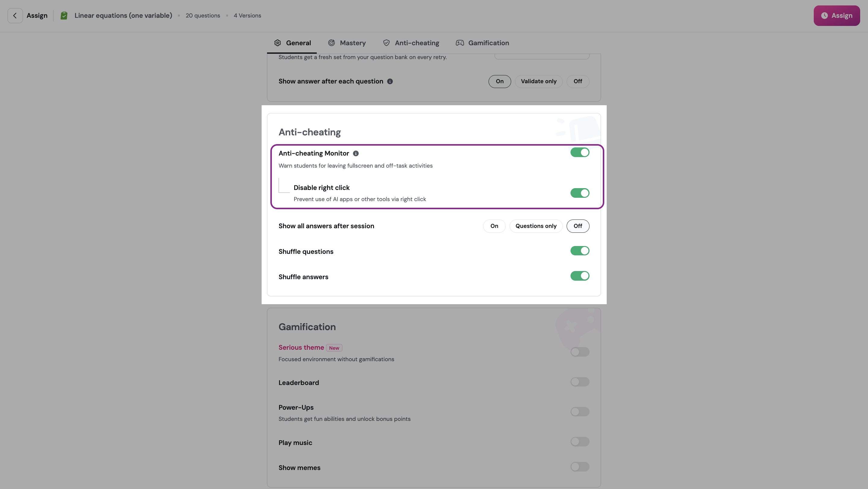Click info icon next to Show answer after each question
The image size is (868, 489).
(390, 81)
